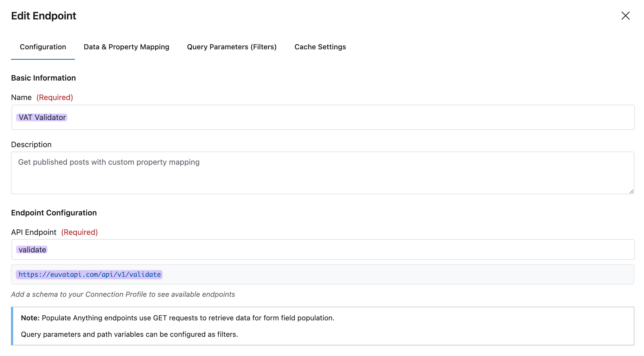The image size is (644, 356).
Task: Switch to the Configuration tab
Action: (43, 47)
